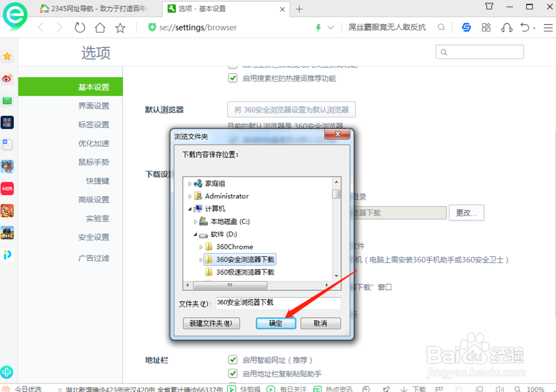Go back with the back arrow
This screenshot has width=556, height=392.
pyautogui.click(x=41, y=28)
